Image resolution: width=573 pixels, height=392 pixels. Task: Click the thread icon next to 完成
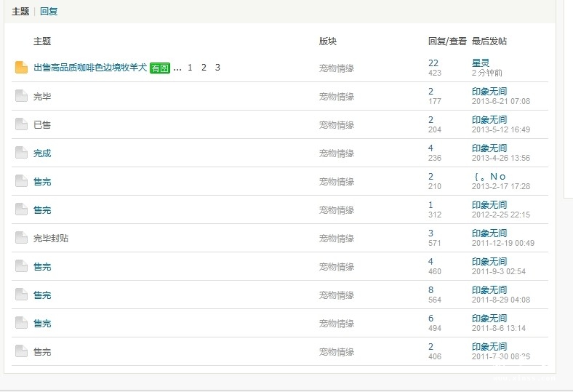(x=21, y=153)
